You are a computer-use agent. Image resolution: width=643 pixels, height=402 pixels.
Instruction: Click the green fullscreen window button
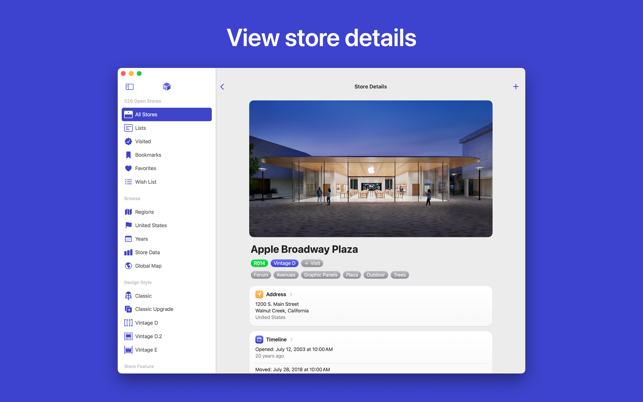click(x=139, y=73)
